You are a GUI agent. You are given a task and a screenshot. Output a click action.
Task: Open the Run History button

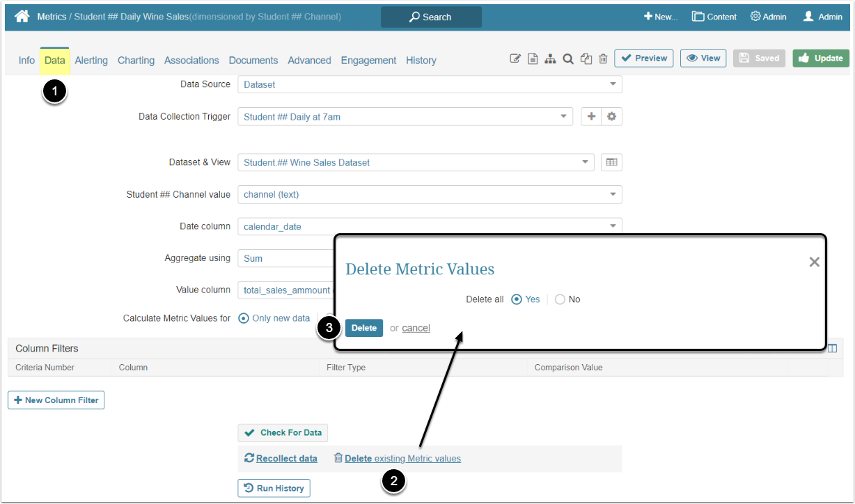274,488
